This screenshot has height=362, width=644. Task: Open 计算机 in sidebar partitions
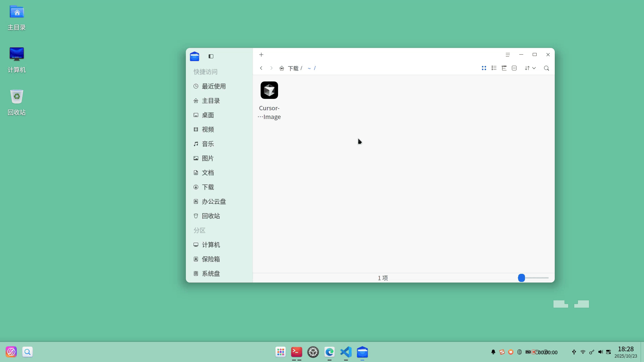coord(219,245)
